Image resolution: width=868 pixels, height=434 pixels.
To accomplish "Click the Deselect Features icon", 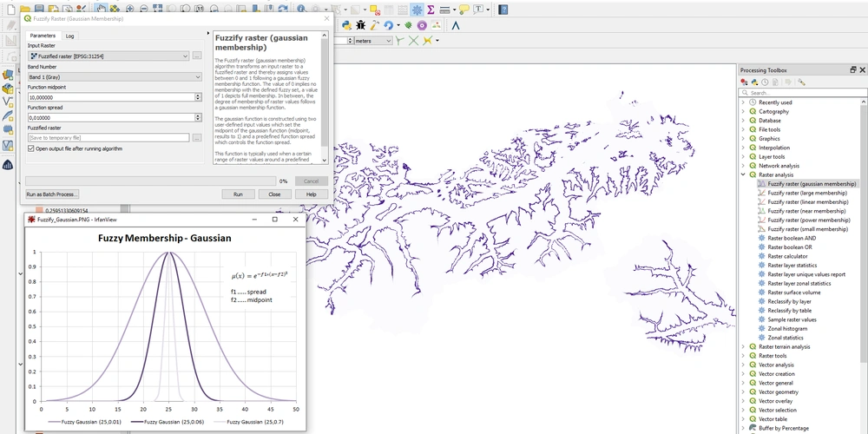I will (x=375, y=10).
